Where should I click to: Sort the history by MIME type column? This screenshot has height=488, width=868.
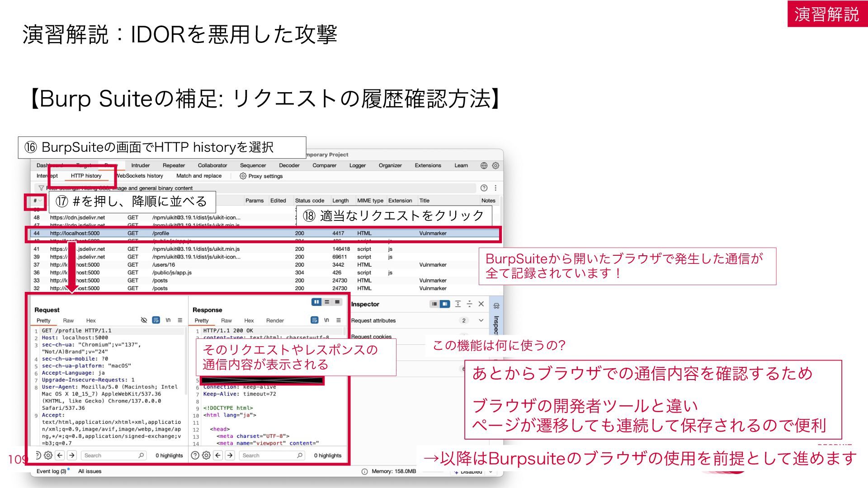pyautogui.click(x=370, y=201)
